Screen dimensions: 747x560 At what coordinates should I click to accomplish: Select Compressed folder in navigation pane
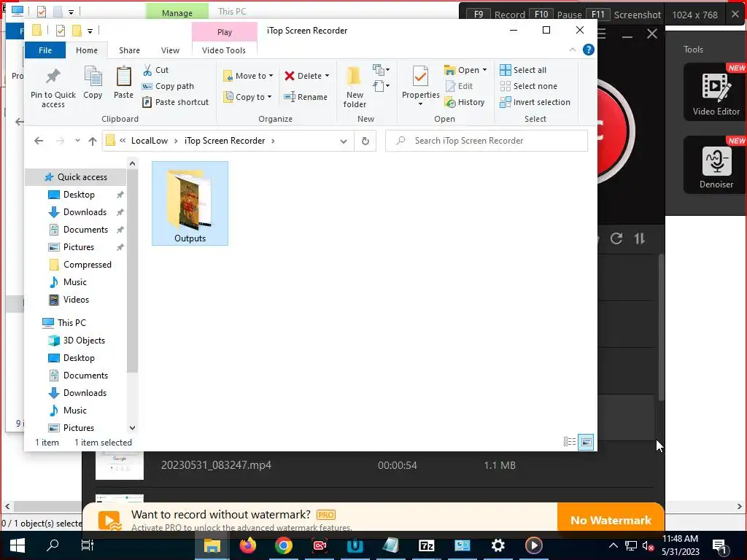tap(88, 265)
